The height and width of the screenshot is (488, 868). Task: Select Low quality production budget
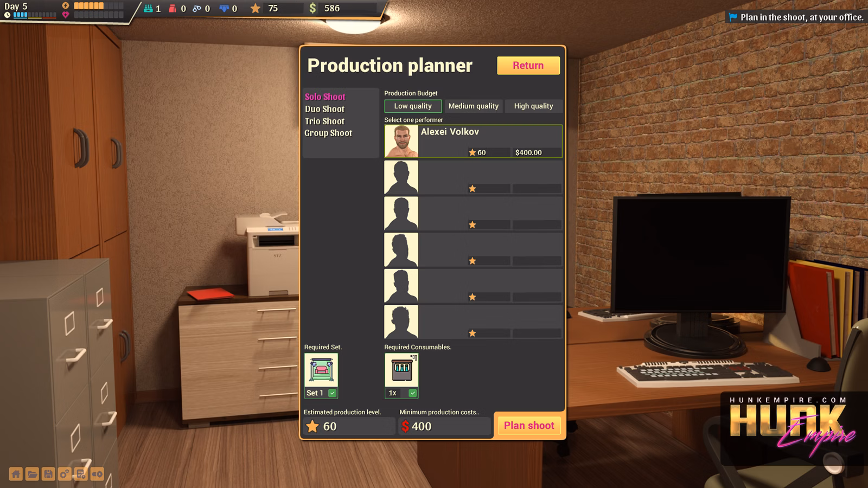pyautogui.click(x=413, y=106)
